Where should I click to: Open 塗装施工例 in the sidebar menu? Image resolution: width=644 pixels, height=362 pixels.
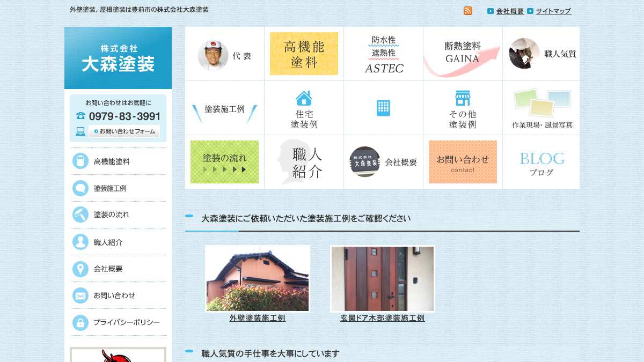[110, 188]
